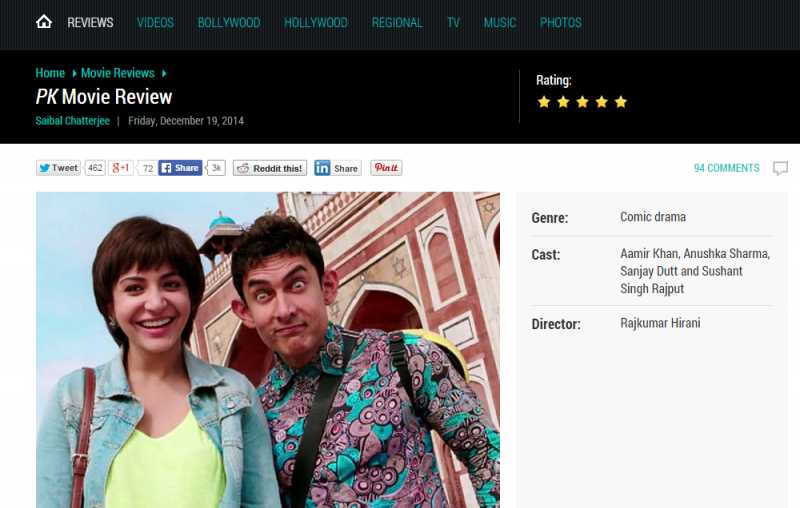Viewport: 800px width, 508px height.
Task: Open the Photos section
Action: 561,22
